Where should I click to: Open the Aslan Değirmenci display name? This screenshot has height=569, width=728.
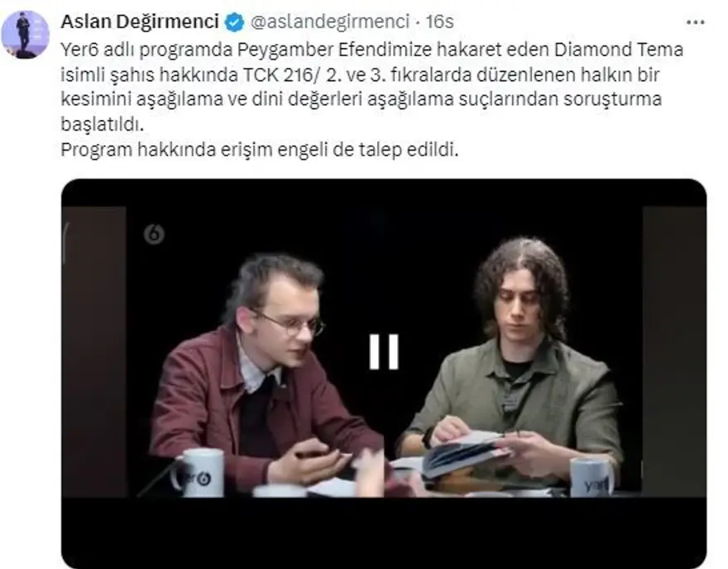(x=140, y=22)
